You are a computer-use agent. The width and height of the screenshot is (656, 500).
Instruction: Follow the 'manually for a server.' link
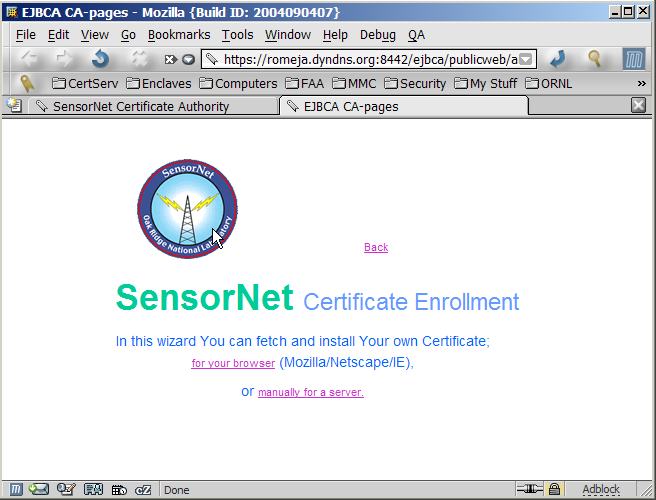311,392
